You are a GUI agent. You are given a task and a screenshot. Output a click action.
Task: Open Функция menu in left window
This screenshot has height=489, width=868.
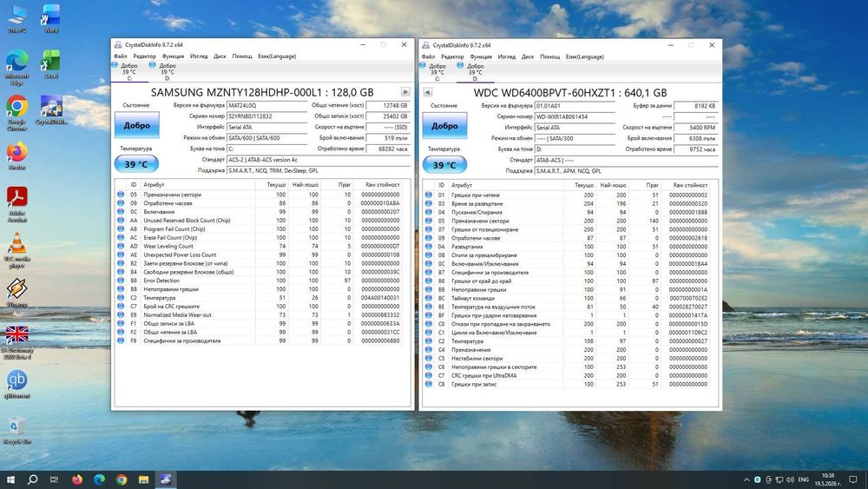pyautogui.click(x=173, y=56)
